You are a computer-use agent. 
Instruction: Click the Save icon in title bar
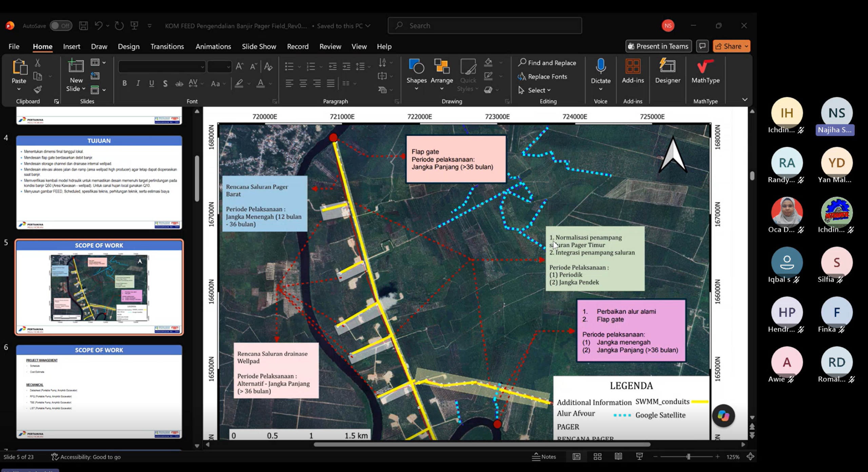point(83,26)
